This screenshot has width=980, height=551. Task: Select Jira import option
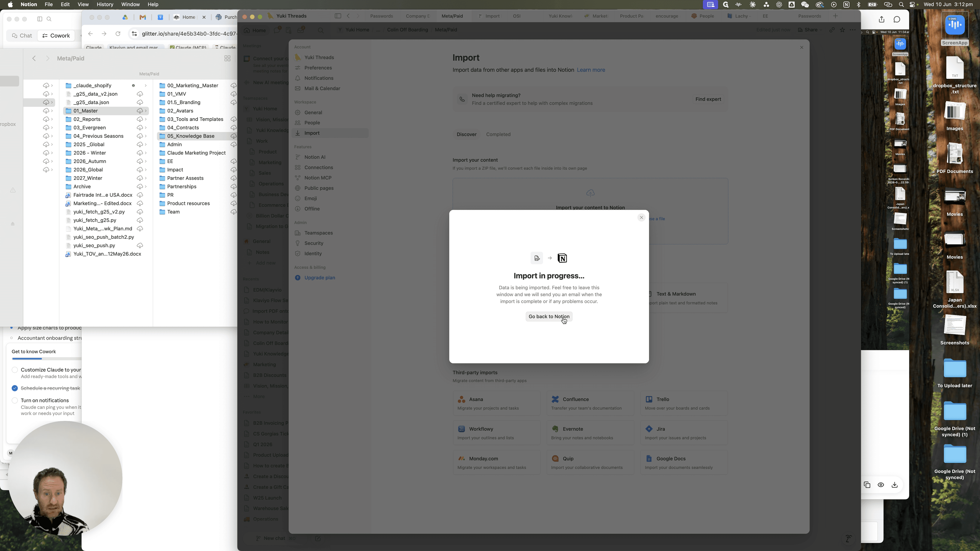[684, 433]
